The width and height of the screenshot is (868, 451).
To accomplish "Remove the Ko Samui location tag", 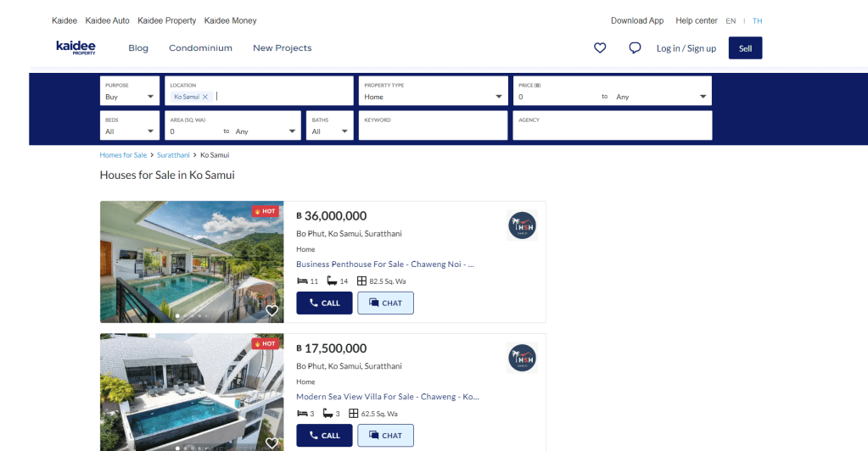I will (205, 97).
